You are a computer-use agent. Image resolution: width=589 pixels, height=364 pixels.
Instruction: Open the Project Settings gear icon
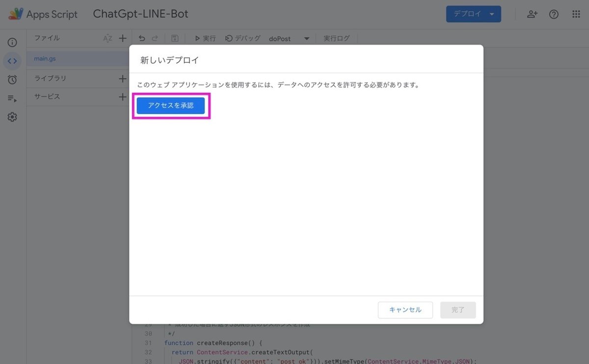pos(12,117)
